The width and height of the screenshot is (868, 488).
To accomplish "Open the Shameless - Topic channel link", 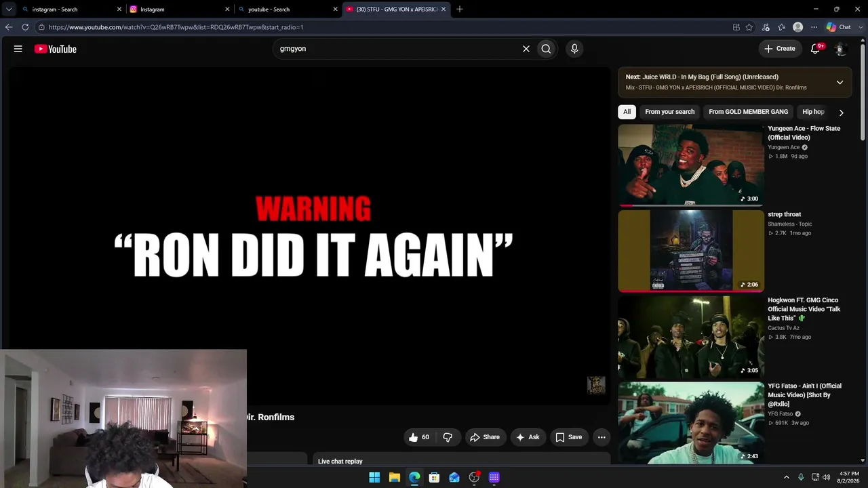I will tap(790, 224).
